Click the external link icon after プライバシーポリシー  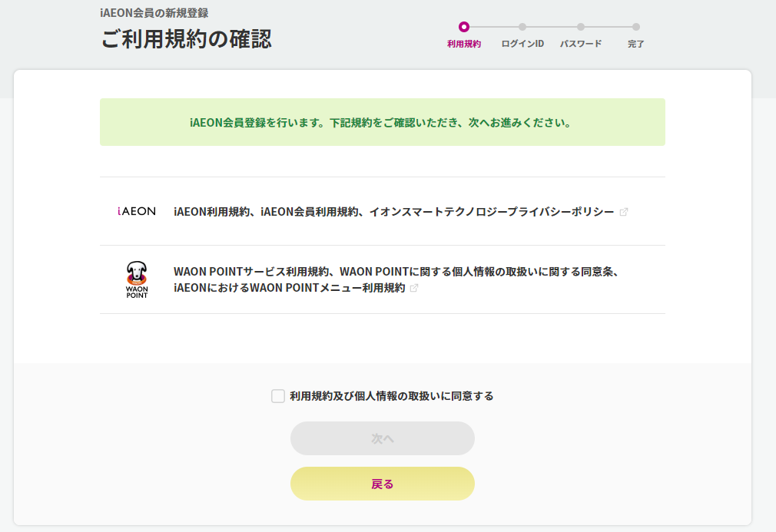[624, 212]
